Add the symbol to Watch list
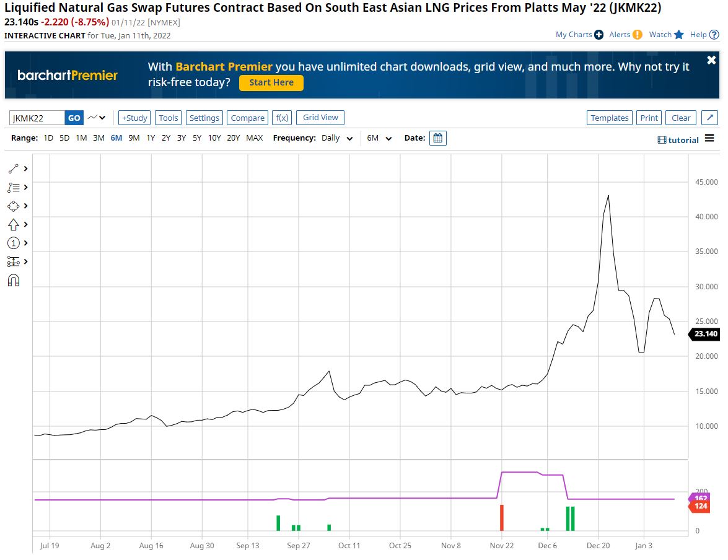 [x=666, y=35]
